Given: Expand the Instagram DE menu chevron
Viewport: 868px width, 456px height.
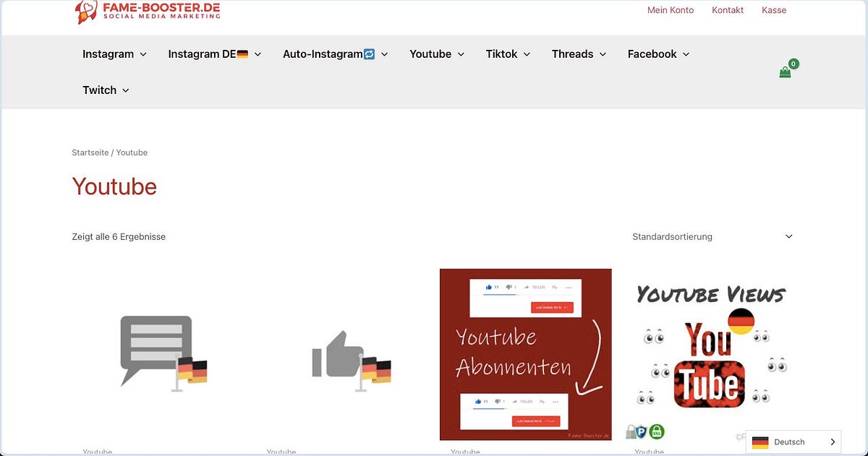Looking at the screenshot, I should tap(258, 54).
